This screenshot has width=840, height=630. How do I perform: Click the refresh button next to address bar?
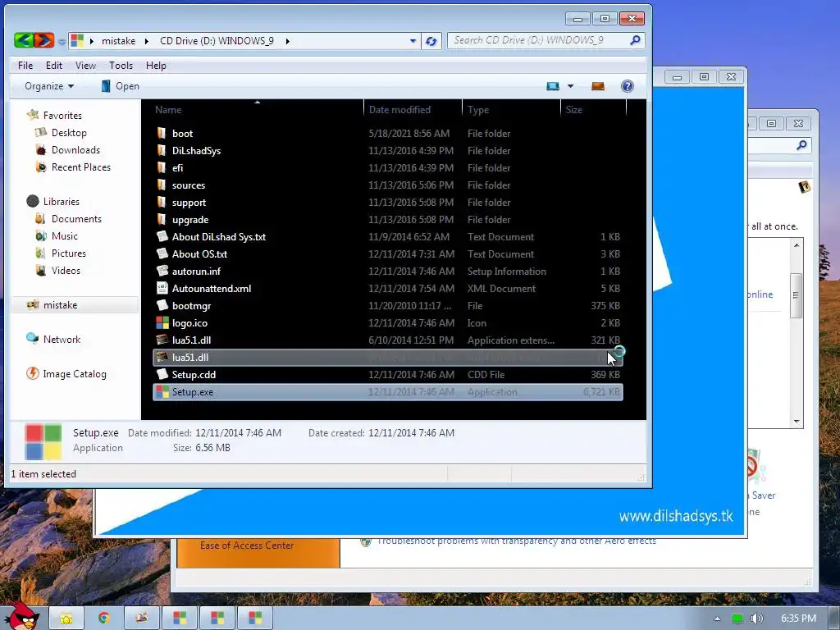431,41
